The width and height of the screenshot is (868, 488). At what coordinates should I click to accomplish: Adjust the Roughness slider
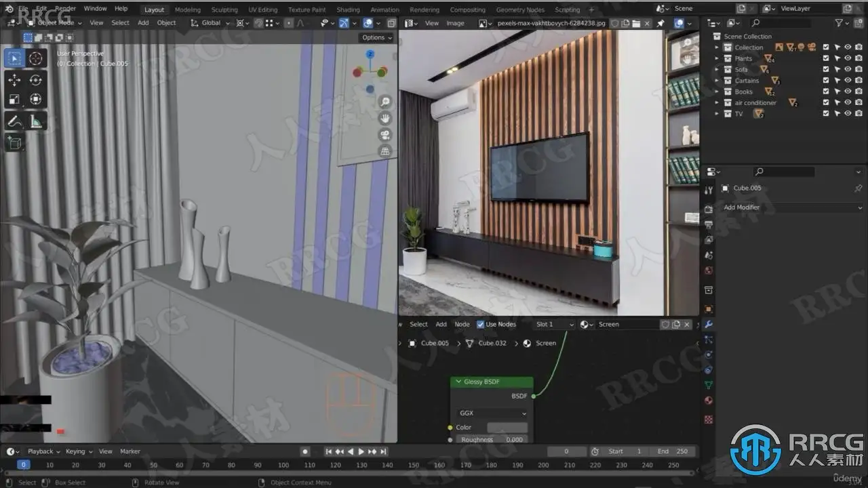[x=492, y=439]
